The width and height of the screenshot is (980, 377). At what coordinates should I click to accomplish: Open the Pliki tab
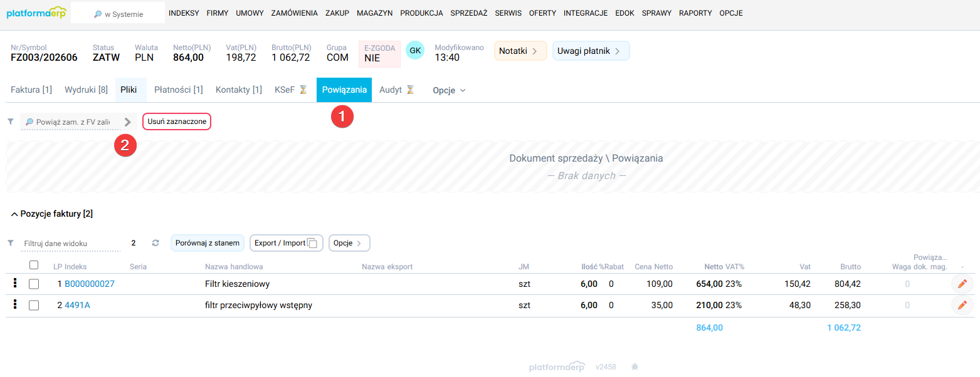click(x=130, y=90)
